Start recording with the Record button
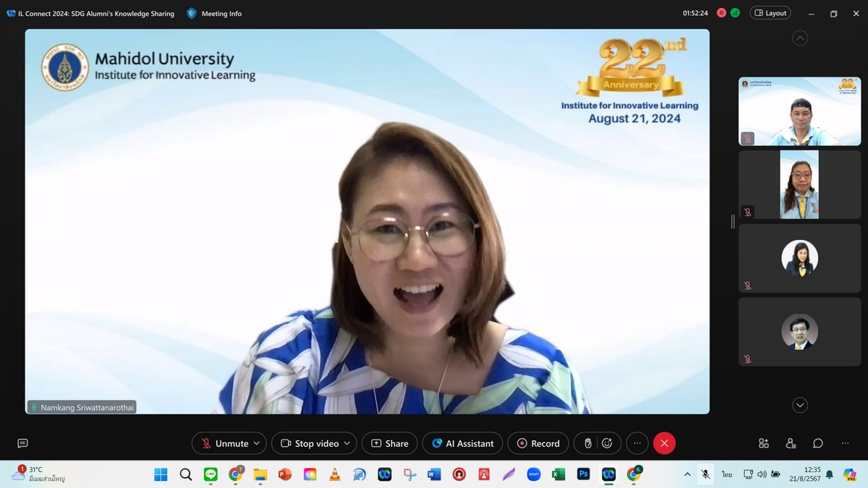 coord(538,443)
